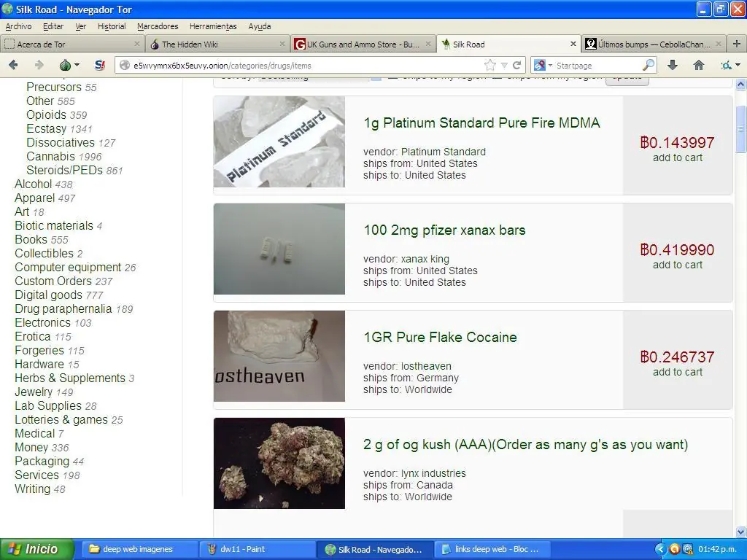Add the Pure Flake Cocaine to cart
747x560 pixels.
pyautogui.click(x=678, y=372)
